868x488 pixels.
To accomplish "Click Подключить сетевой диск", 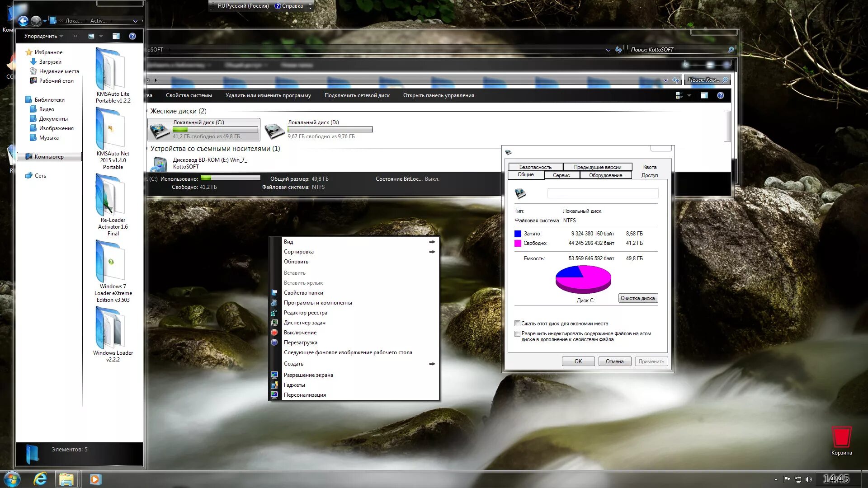I will coord(357,95).
